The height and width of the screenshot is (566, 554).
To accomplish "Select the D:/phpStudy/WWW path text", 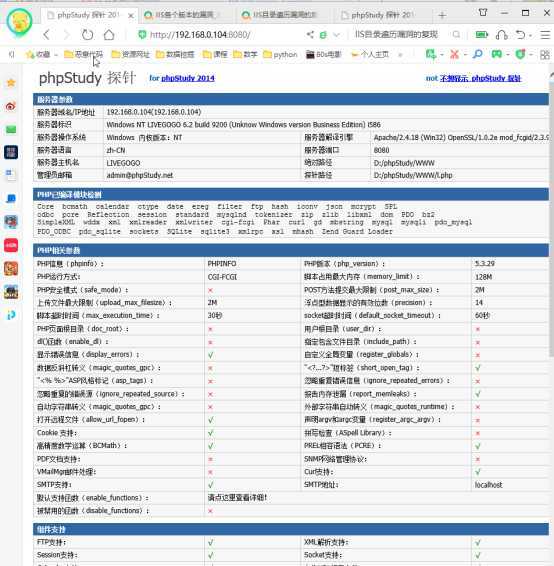I will 404,163.
